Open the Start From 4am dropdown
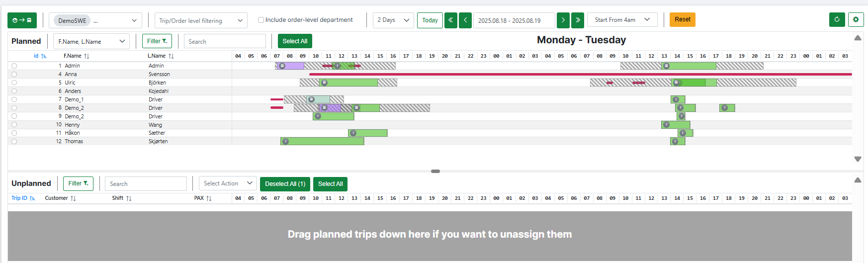 pos(622,20)
